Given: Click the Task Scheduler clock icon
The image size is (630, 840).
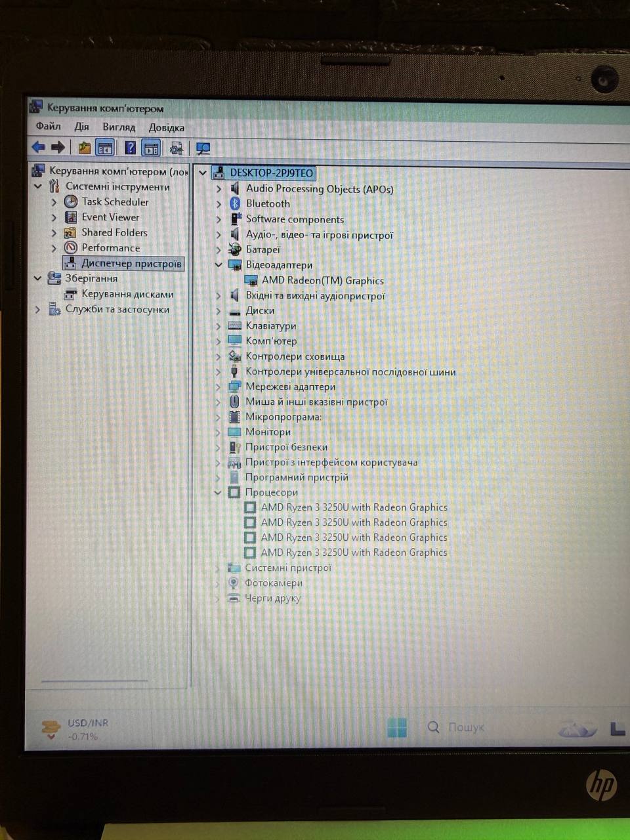Looking at the screenshot, I should point(71,201).
